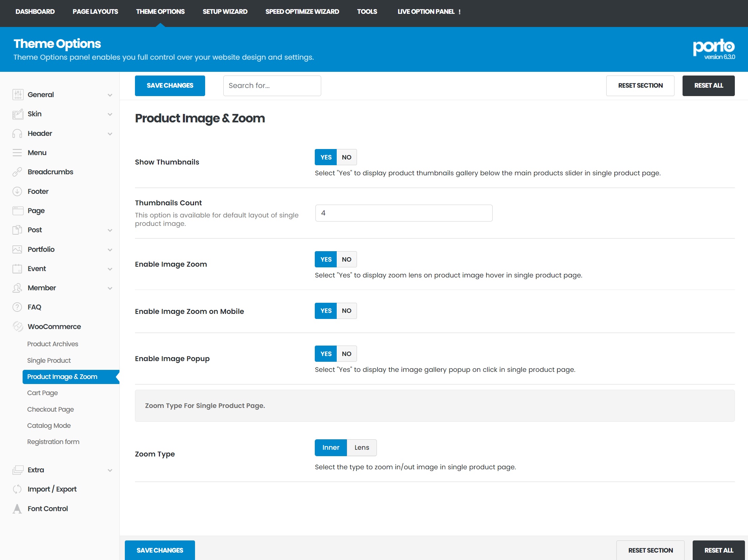Go to the Page Layouts tab
748x560 pixels.
tap(95, 11)
